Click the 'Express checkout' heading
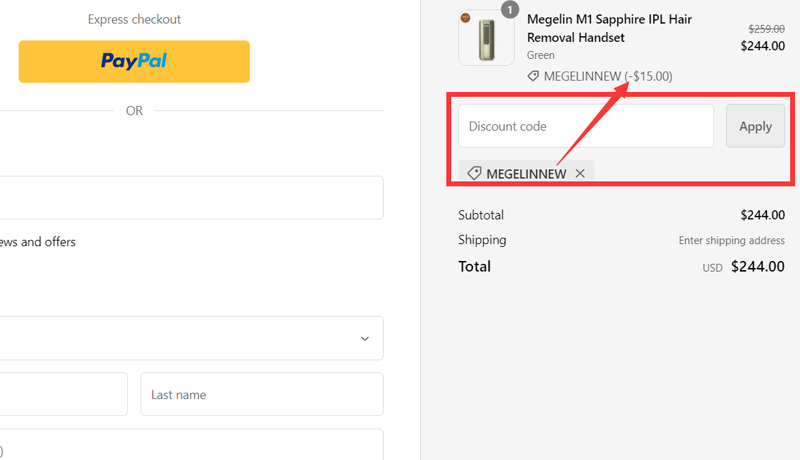This screenshot has height=460, width=800. click(134, 19)
